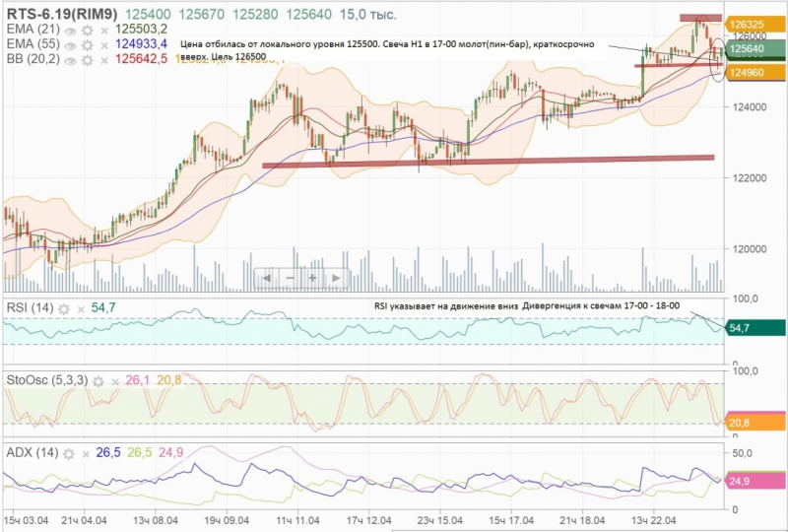Viewport: 788px width, 532px height.
Task: Click the 15ч 03.04 time axis label
Action: [27, 520]
